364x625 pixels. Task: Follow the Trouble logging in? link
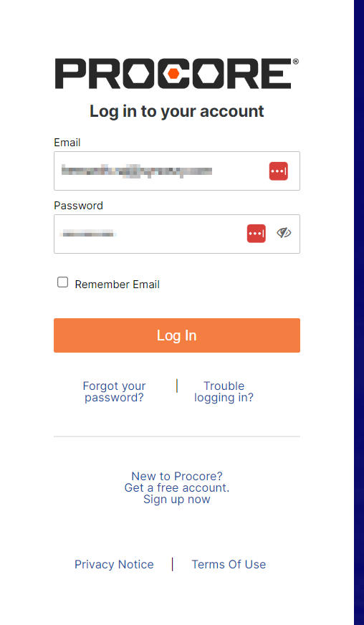[x=224, y=391]
